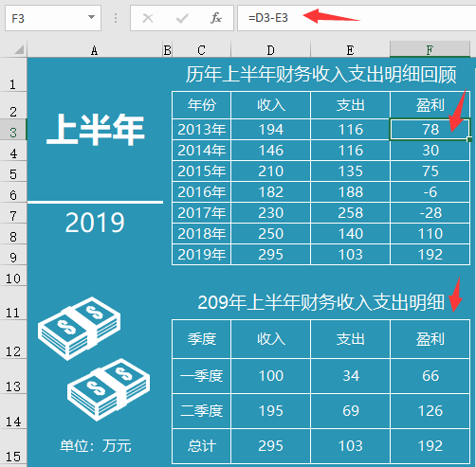This screenshot has height=467, width=476.
Task: Select the cell 2016年
Action: point(202,192)
